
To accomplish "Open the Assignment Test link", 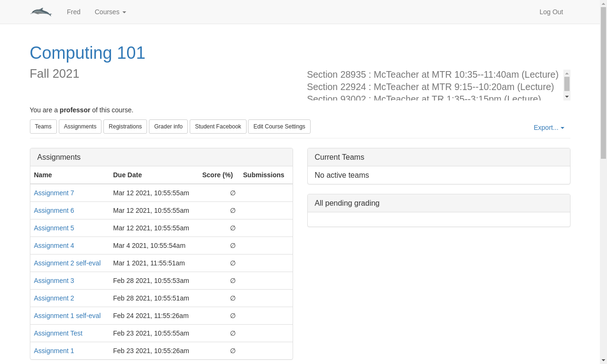I will coord(58,333).
